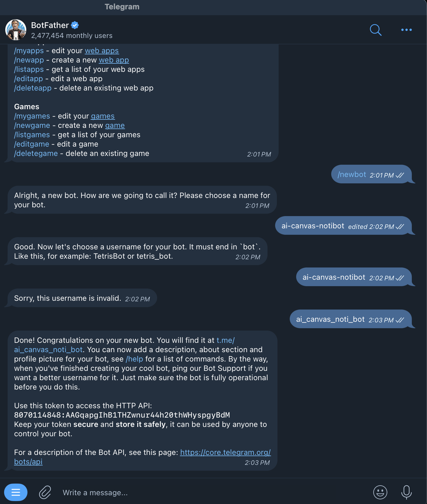
Task: Click the microphone voice message icon
Action: (406, 492)
